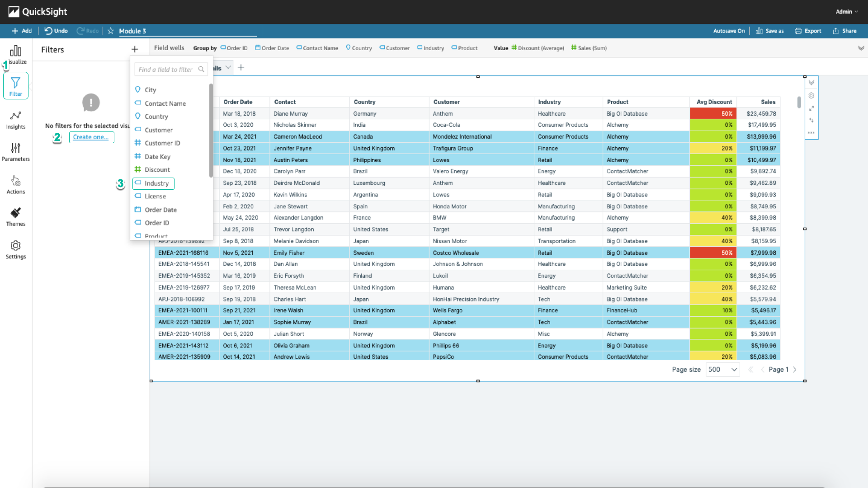
Task: Open the Order ID field well menu
Action: pos(234,48)
